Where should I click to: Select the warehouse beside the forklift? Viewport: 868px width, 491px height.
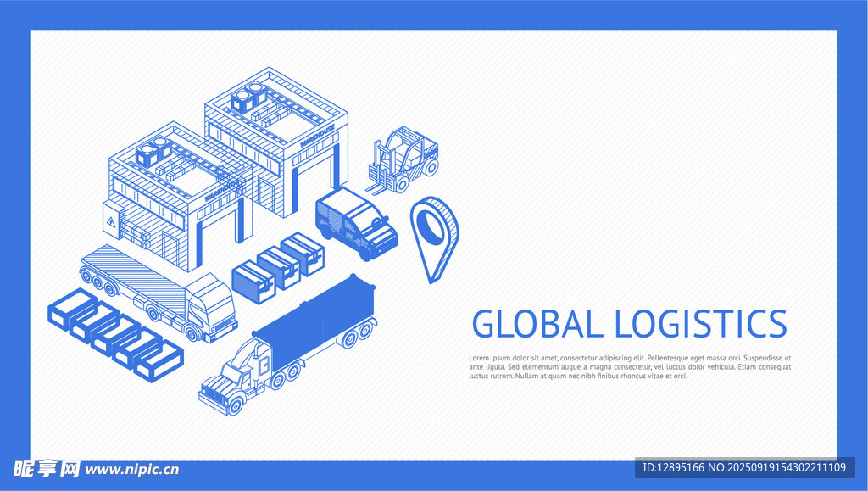276,141
